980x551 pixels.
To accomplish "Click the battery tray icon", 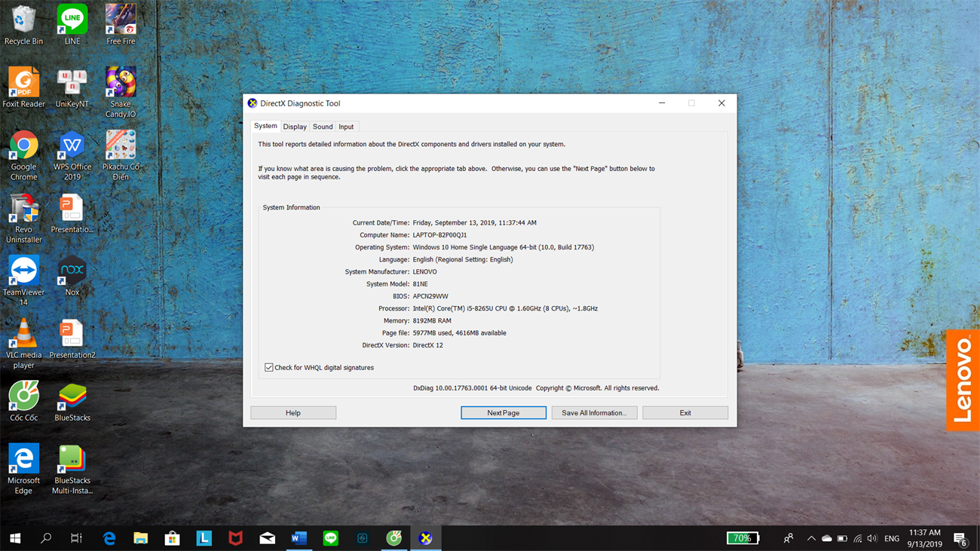I will pos(842,538).
